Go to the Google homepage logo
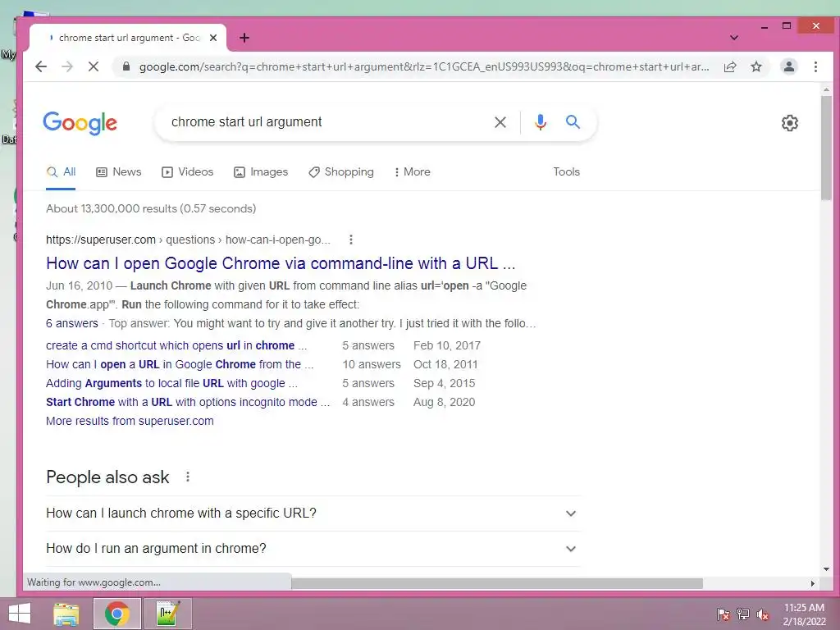The width and height of the screenshot is (840, 630). (x=80, y=123)
